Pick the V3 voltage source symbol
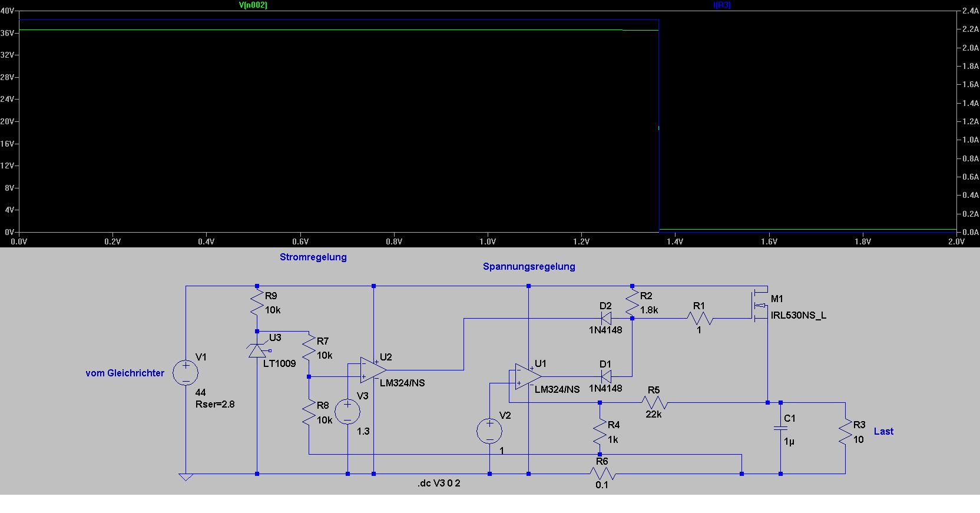The width and height of the screenshot is (980, 513). pos(347,411)
